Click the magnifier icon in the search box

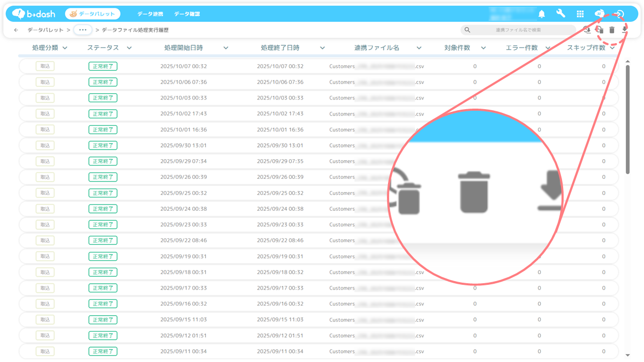pyautogui.click(x=467, y=30)
